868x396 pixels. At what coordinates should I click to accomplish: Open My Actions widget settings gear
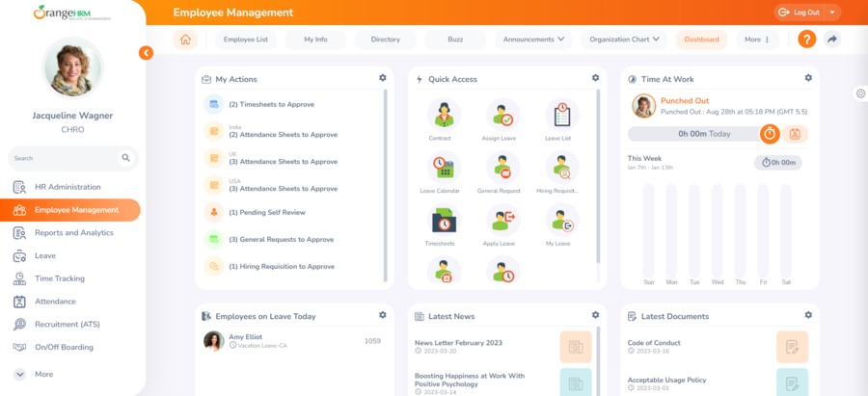383,78
